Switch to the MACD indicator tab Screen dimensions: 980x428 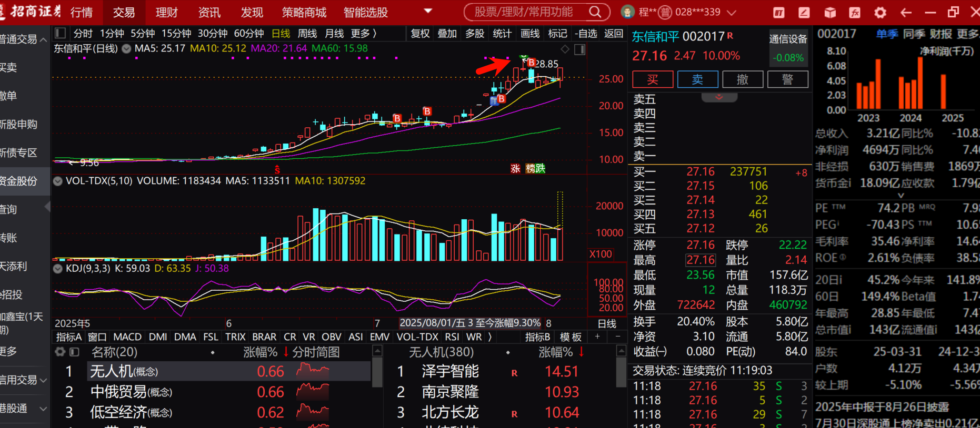tap(127, 337)
